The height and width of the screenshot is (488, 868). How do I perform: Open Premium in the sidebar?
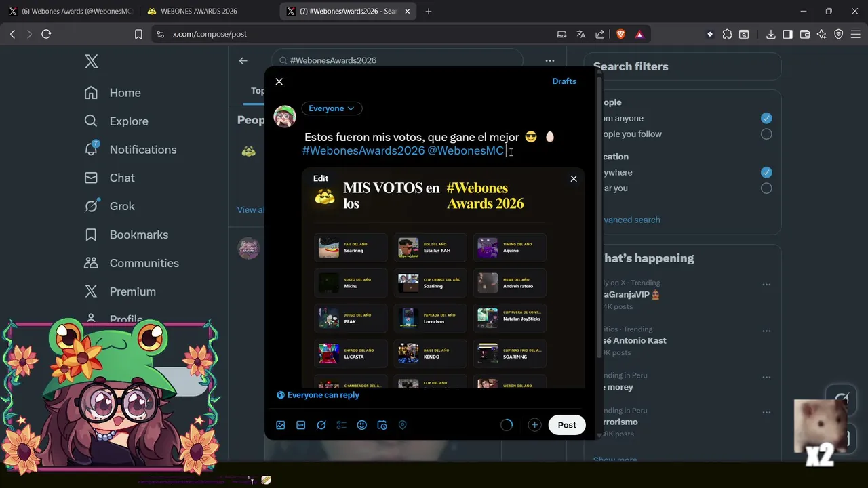pyautogui.click(x=119, y=291)
